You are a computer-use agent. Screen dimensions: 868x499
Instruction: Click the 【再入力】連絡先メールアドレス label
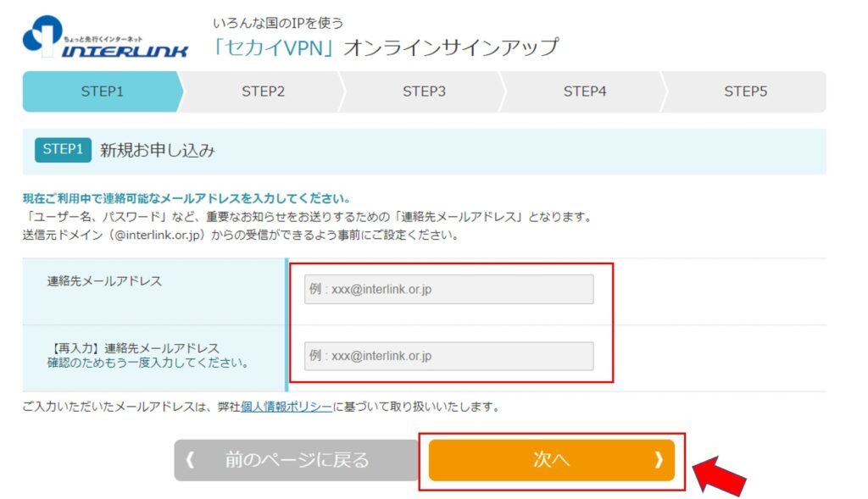coord(133,348)
